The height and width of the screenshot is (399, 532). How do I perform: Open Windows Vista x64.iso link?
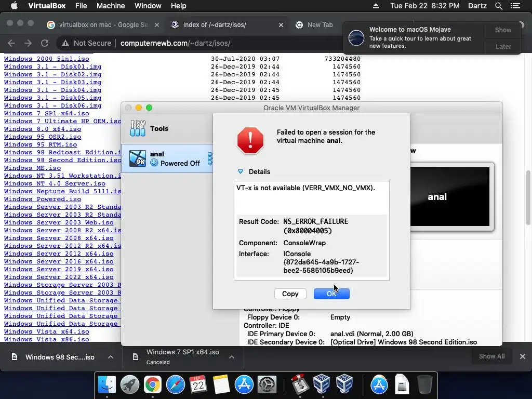click(46, 332)
